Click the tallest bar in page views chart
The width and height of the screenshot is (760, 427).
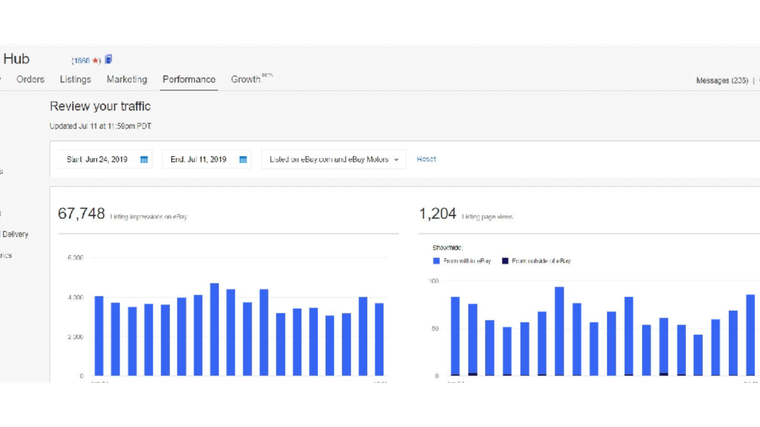(559, 331)
